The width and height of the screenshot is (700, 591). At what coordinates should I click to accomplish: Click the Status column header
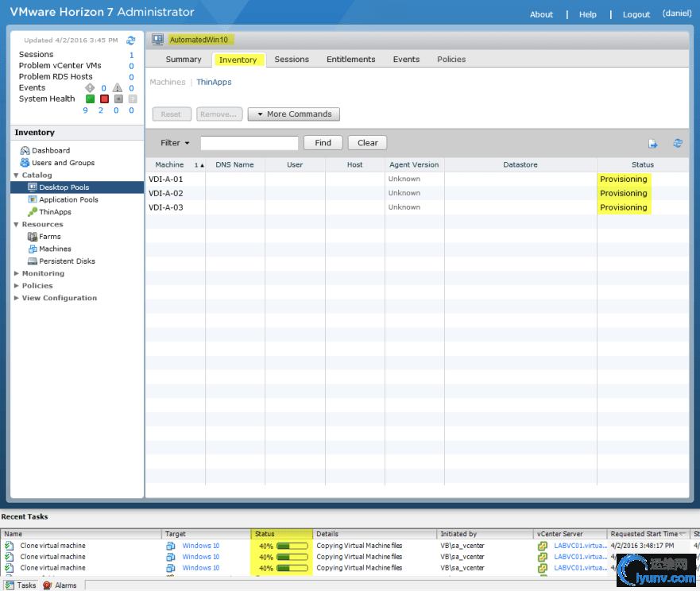pos(643,164)
